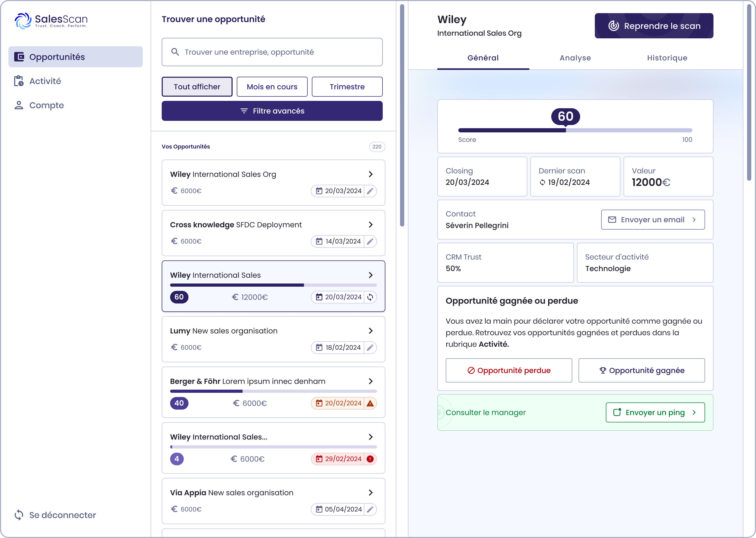The image size is (756, 538).
Task: Select the Tout afficher filter
Action: coord(197,87)
